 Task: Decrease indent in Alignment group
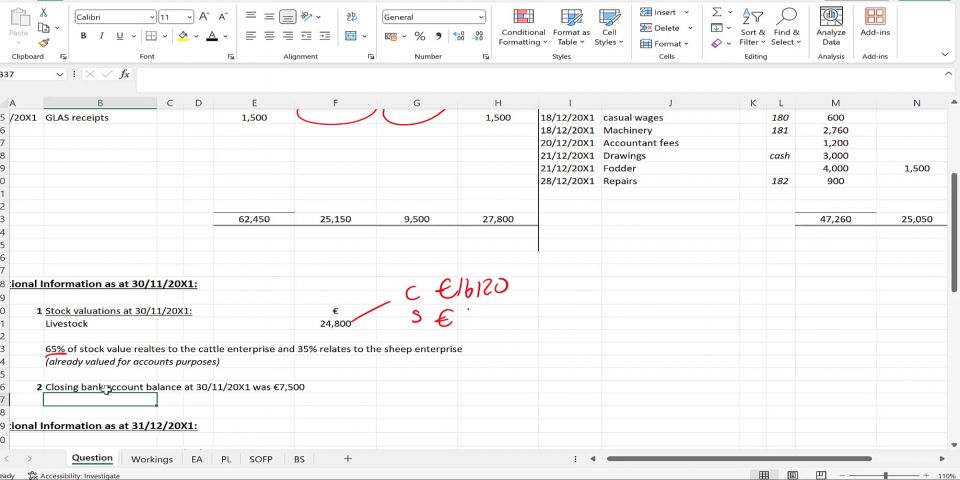click(x=306, y=36)
